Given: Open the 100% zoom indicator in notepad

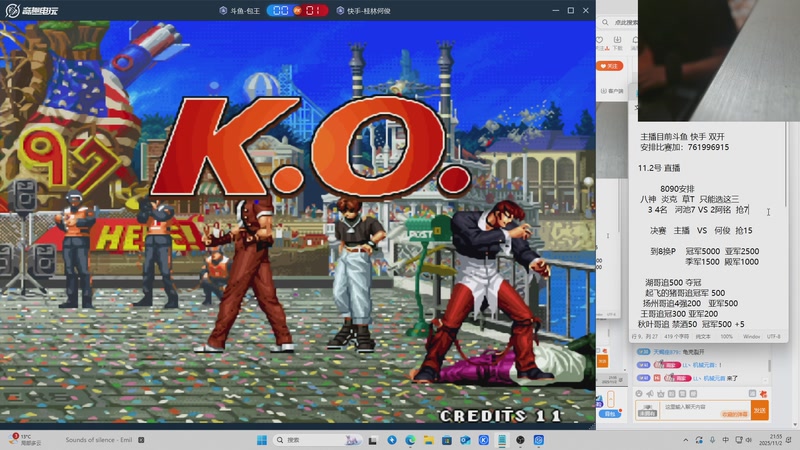Looking at the screenshot, I should tap(727, 337).
